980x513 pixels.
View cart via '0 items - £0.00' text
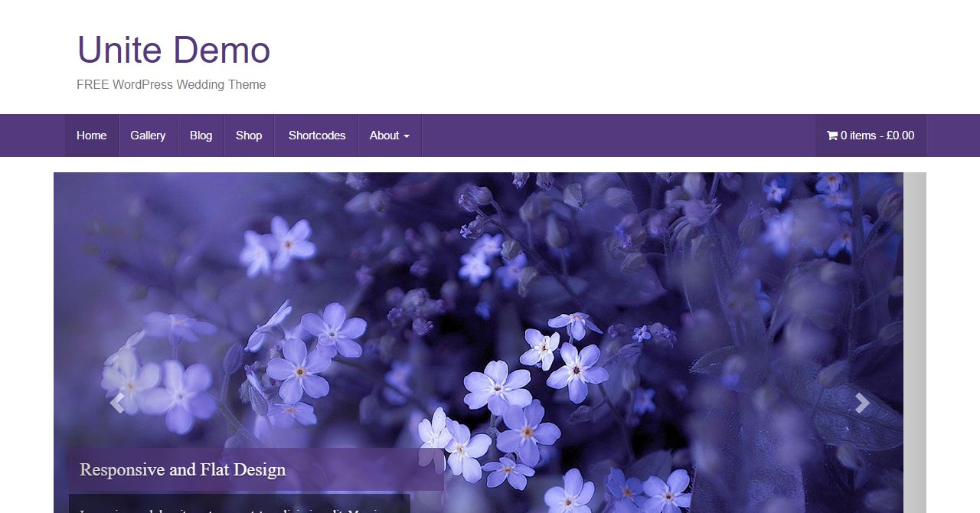point(877,136)
